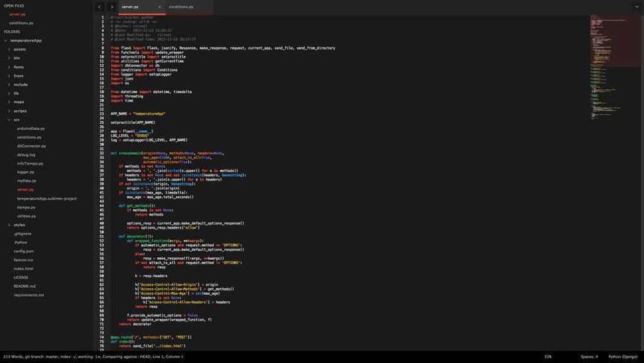Open dbConnector.py in the sidebar
Image resolution: width=644 pixels, height=363 pixels.
click(x=30, y=146)
